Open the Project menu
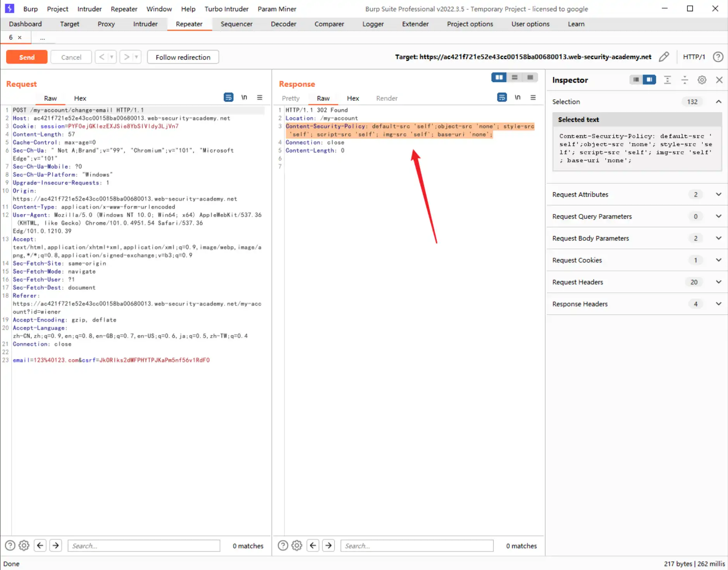Viewport: 728px width, 570px height. pyautogui.click(x=58, y=9)
